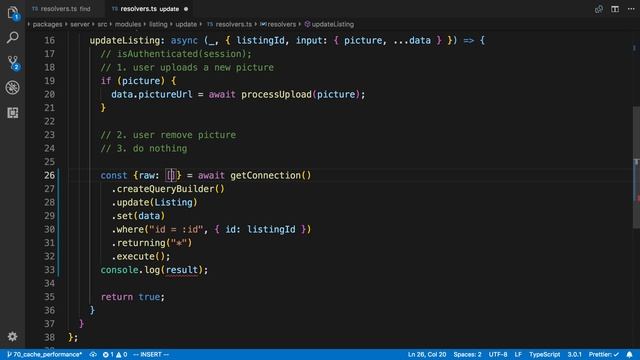Viewport: 640px width, 360px height.
Task: Open the Source Control view
Action: [x=13, y=63]
